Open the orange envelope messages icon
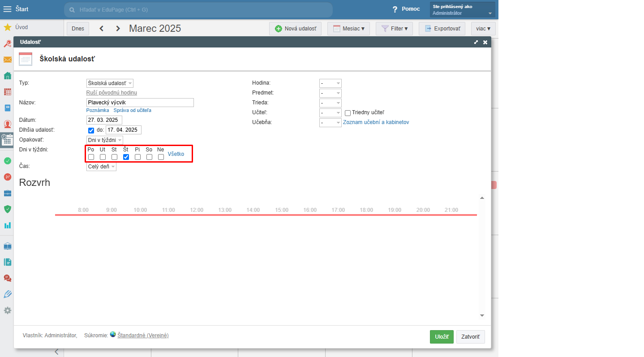Screen dimensions: 644x357 click(7, 60)
